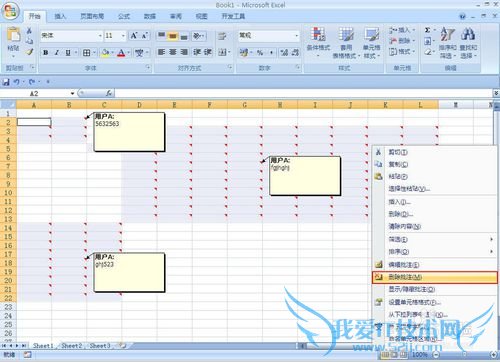The height and width of the screenshot is (362, 500).
Task: Click the Cut scissors icon in ribbon
Action: [29, 31]
